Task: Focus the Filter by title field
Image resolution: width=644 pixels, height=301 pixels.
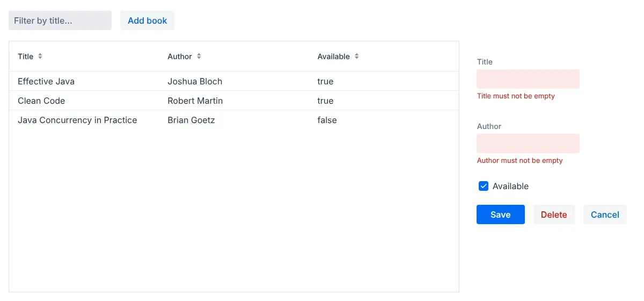Action: (x=60, y=20)
